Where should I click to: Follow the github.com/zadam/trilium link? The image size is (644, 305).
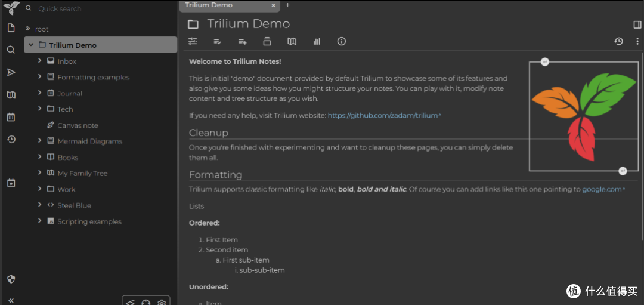[384, 116]
